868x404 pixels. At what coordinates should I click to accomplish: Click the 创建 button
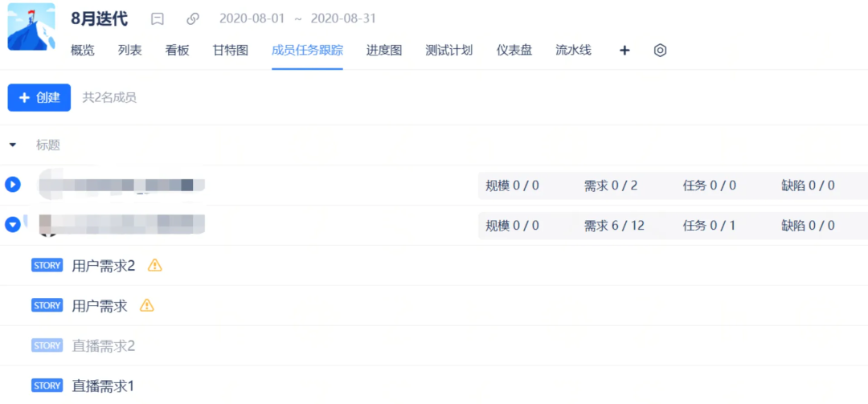click(x=39, y=97)
